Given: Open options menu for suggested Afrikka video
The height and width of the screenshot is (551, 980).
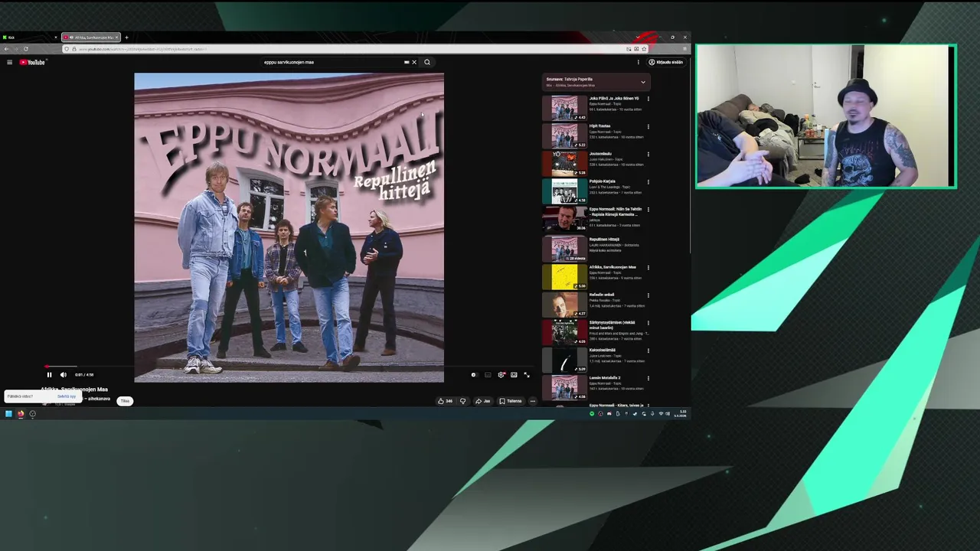Looking at the screenshot, I should 648,267.
